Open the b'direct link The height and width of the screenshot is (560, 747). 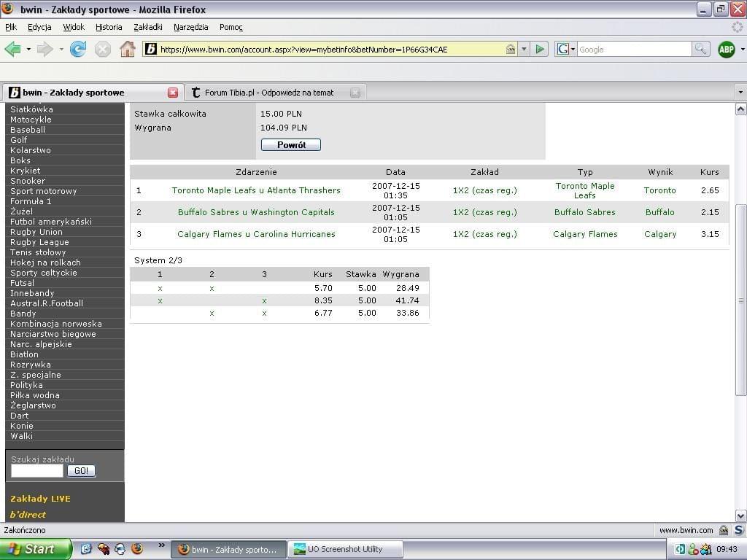(28, 515)
